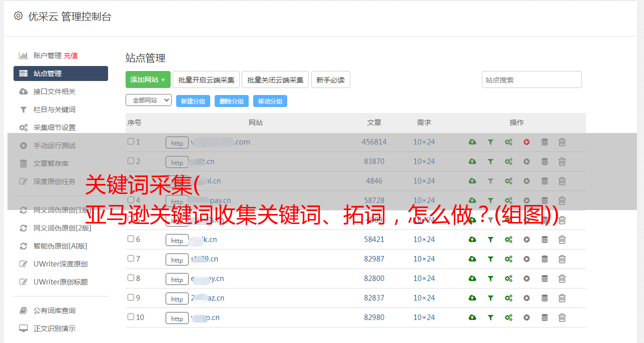Click the red 充值 link

click(71, 55)
